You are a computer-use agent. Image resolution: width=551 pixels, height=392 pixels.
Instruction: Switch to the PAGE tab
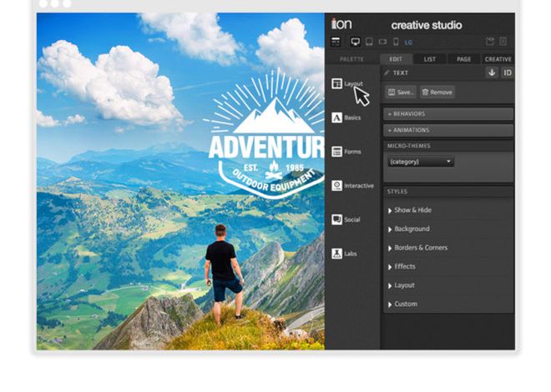(x=463, y=59)
